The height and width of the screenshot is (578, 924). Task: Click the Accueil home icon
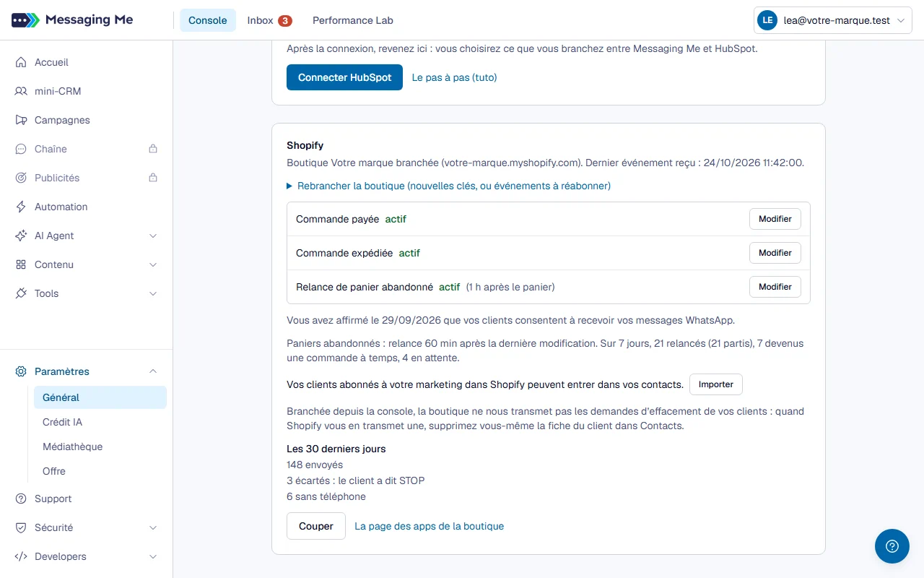pyautogui.click(x=21, y=62)
